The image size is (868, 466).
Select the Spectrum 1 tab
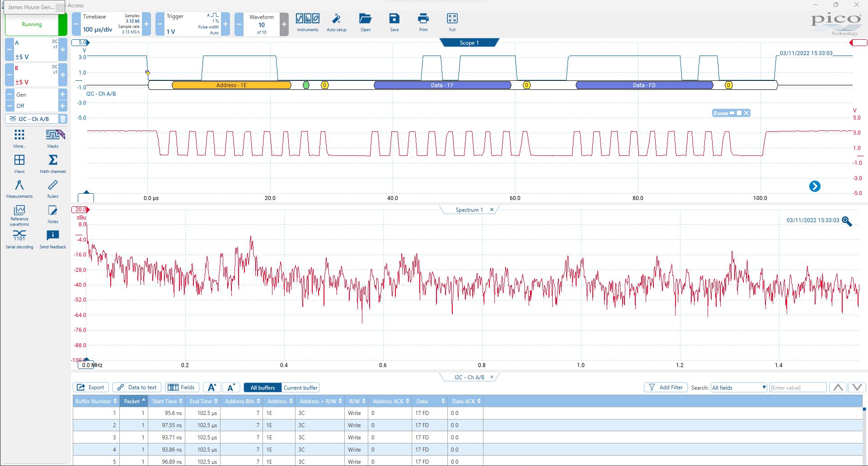[469, 210]
